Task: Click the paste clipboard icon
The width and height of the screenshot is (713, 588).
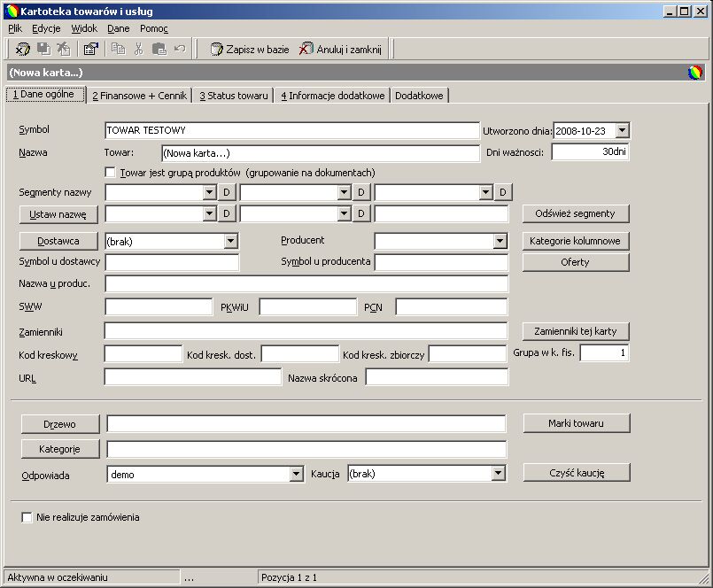Action: click(x=159, y=49)
